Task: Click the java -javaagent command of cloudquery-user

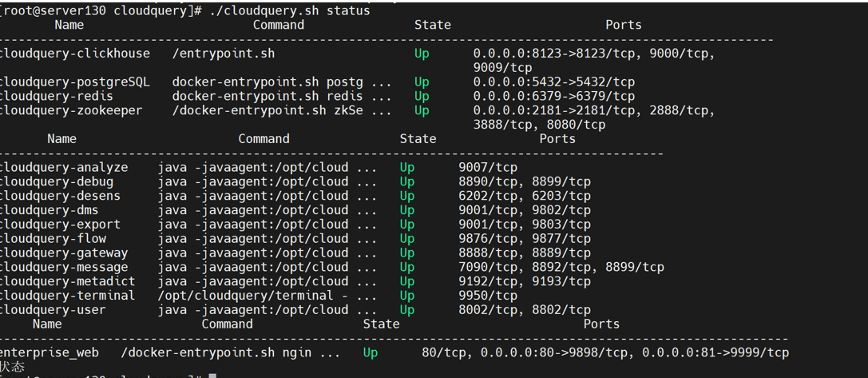Action: coord(268,310)
